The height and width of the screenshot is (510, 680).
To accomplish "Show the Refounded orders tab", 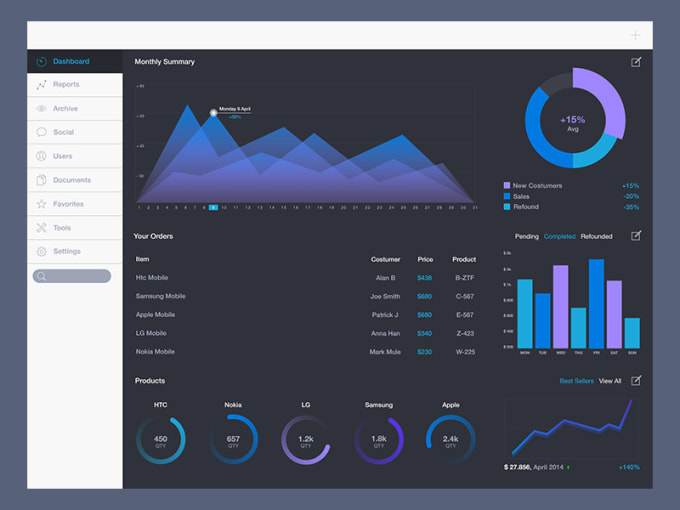I will click(x=596, y=236).
